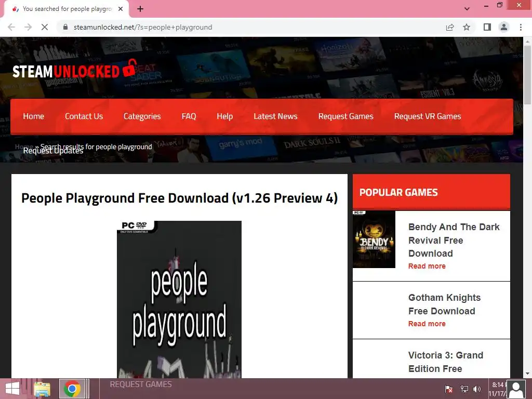The width and height of the screenshot is (532, 399).
Task: Open Latest News menu item
Action: coord(275,116)
